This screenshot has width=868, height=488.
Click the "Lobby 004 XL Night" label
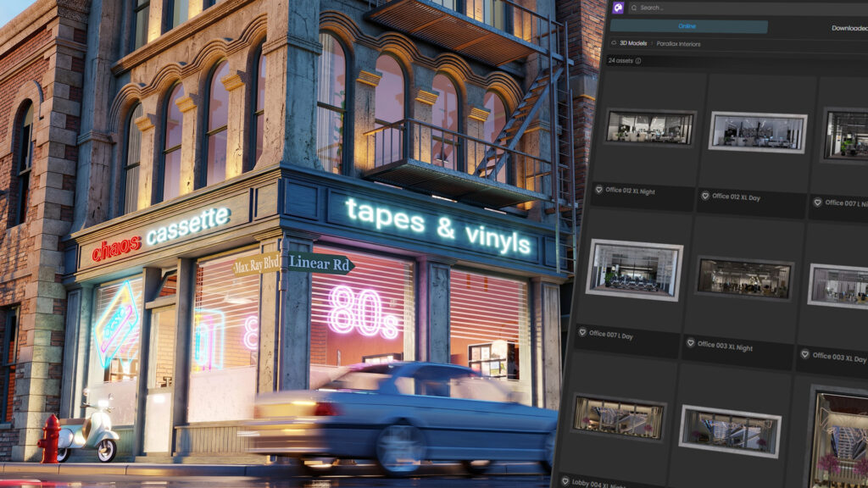tap(598, 484)
